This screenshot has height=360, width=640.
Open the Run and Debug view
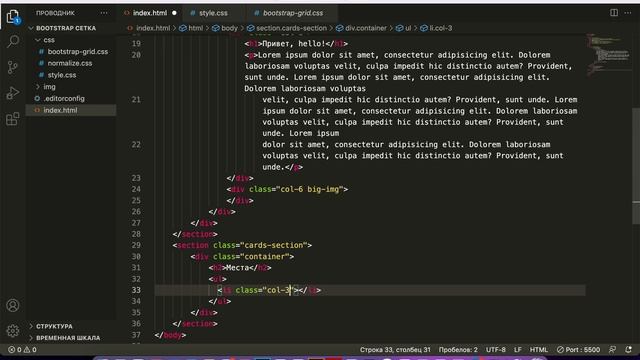point(13,93)
